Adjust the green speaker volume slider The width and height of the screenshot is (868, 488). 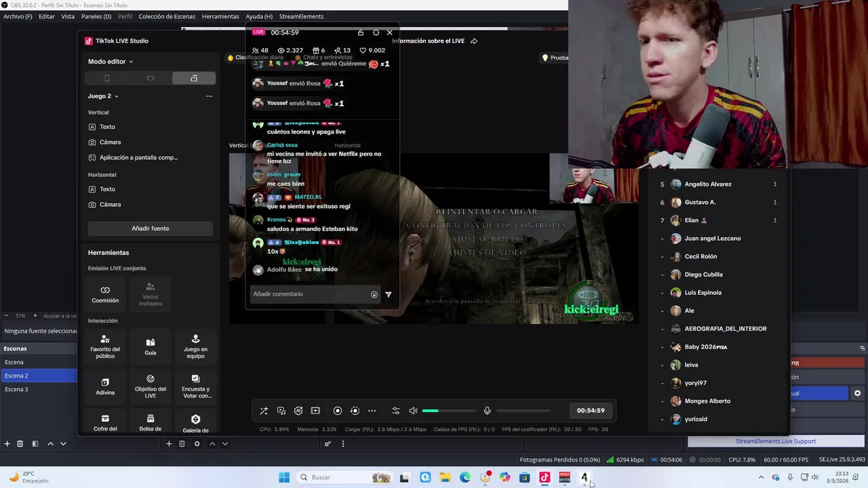point(449,411)
